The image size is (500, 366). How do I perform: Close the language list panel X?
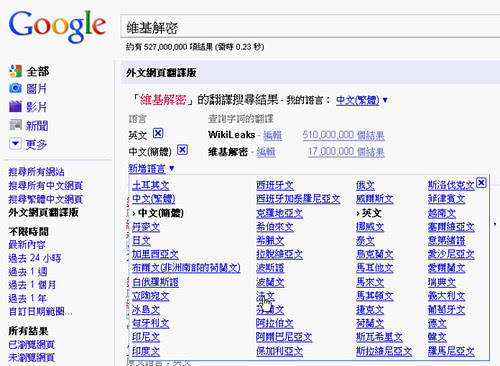tap(481, 183)
